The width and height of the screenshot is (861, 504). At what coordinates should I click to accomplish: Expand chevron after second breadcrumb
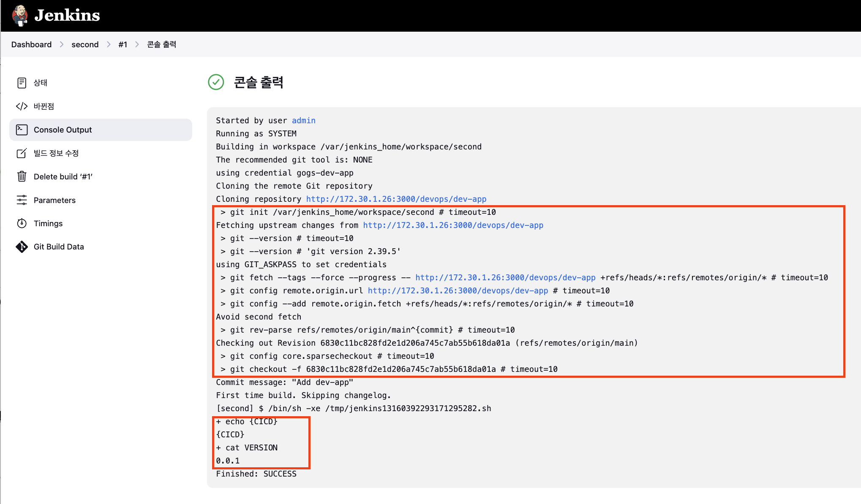(109, 44)
